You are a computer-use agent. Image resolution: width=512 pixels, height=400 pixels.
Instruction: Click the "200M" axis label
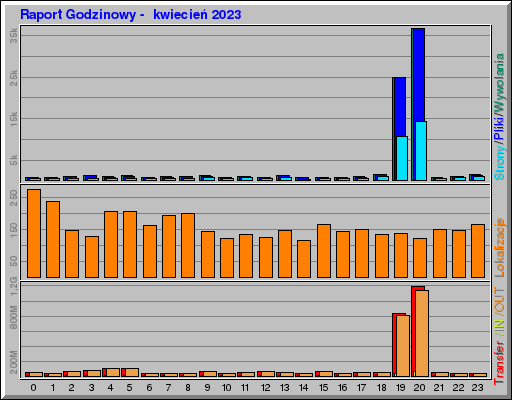pos(13,362)
